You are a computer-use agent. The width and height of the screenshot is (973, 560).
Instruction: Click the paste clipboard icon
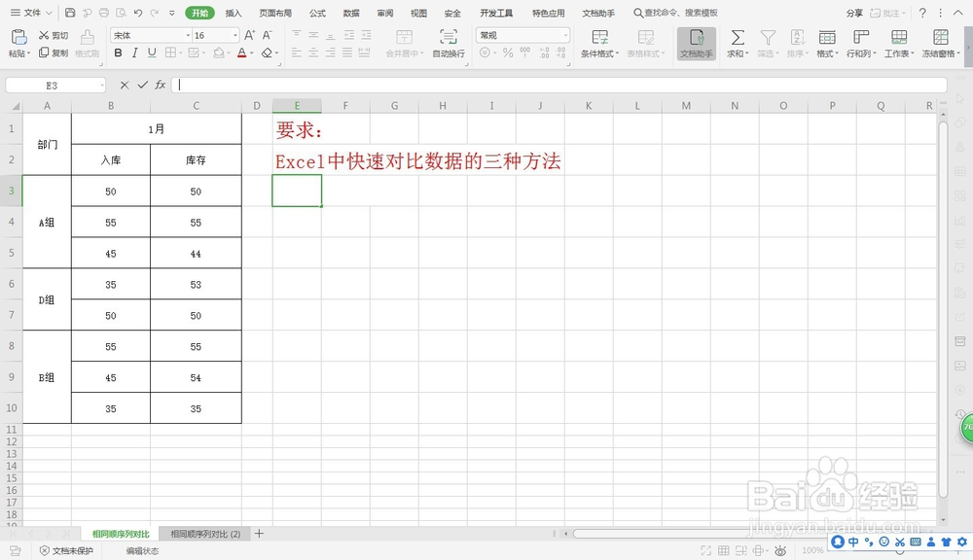click(19, 37)
